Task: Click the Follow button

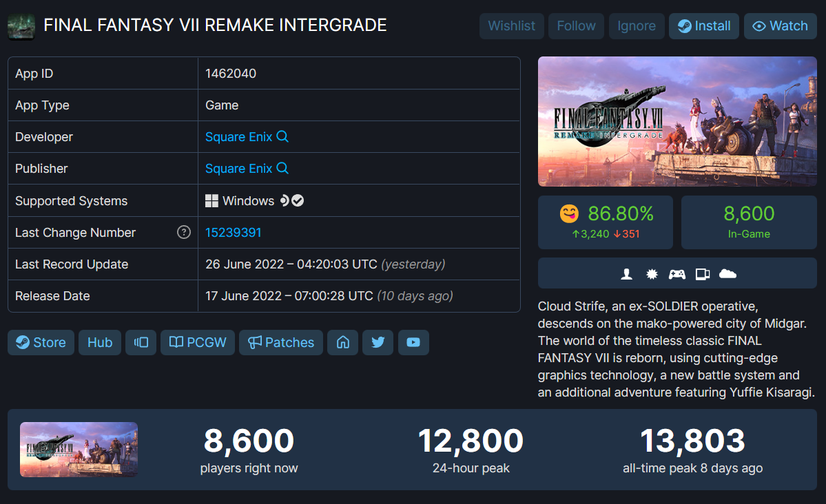Action: pos(577,26)
